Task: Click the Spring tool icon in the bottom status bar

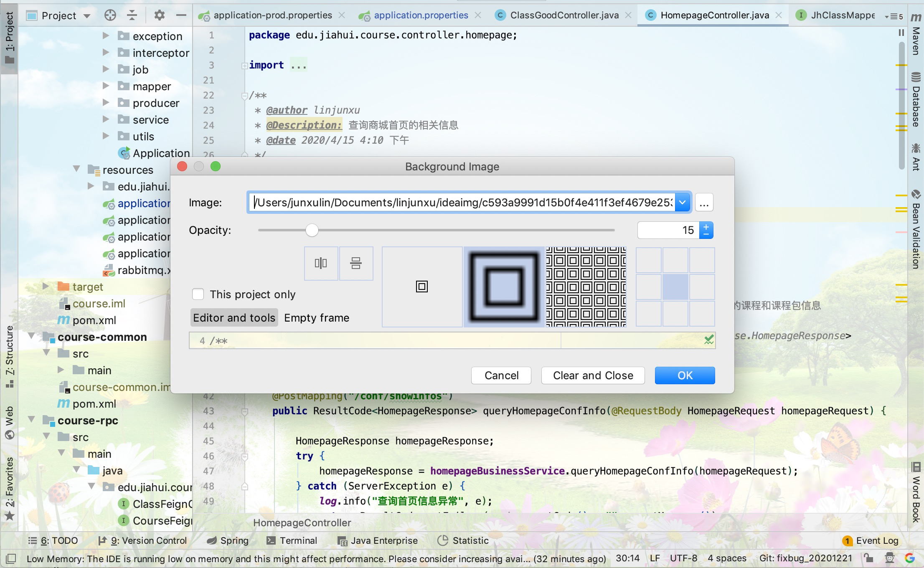Action: click(x=209, y=541)
